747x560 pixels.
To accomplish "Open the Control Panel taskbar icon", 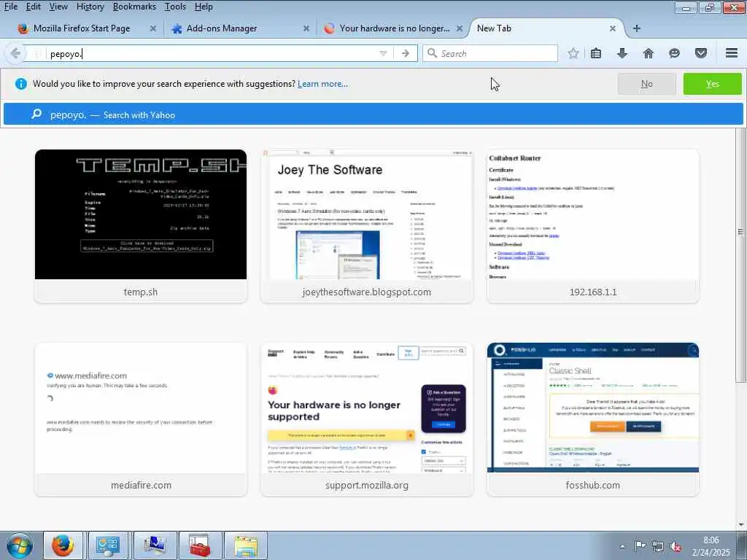I will click(108, 545).
